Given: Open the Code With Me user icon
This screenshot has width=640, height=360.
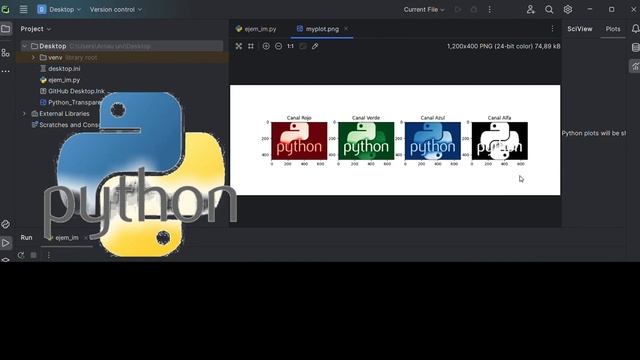Looking at the screenshot, I should coord(530,9).
